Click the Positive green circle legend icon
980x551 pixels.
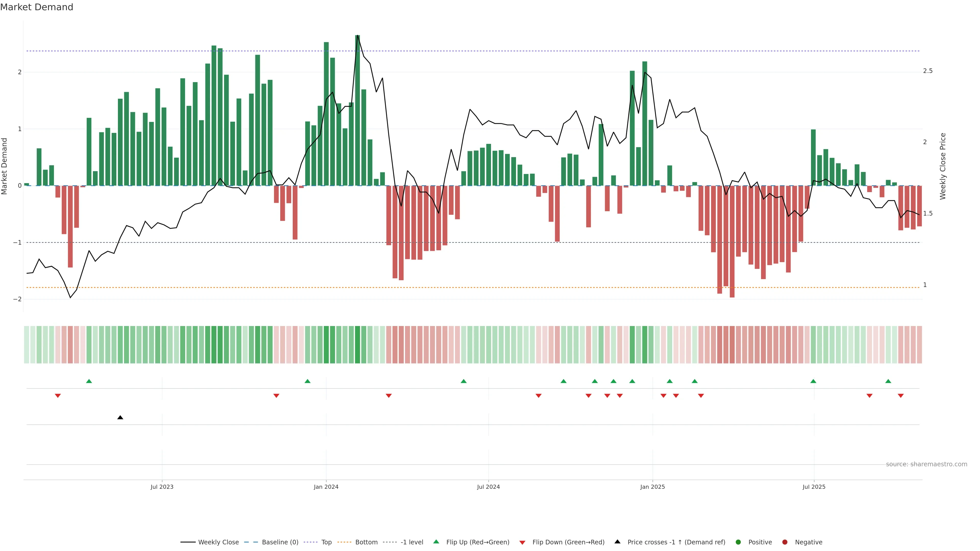pyautogui.click(x=738, y=542)
